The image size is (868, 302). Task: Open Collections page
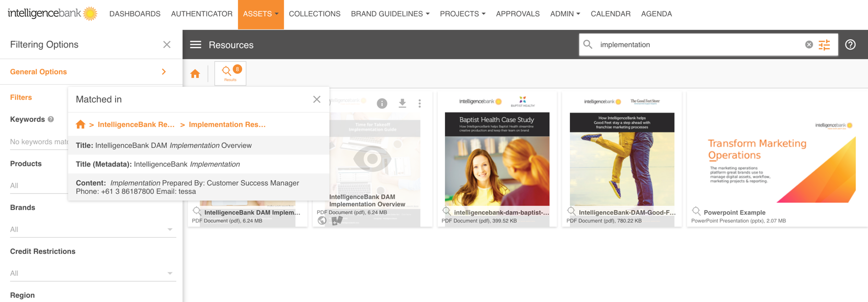pos(315,14)
